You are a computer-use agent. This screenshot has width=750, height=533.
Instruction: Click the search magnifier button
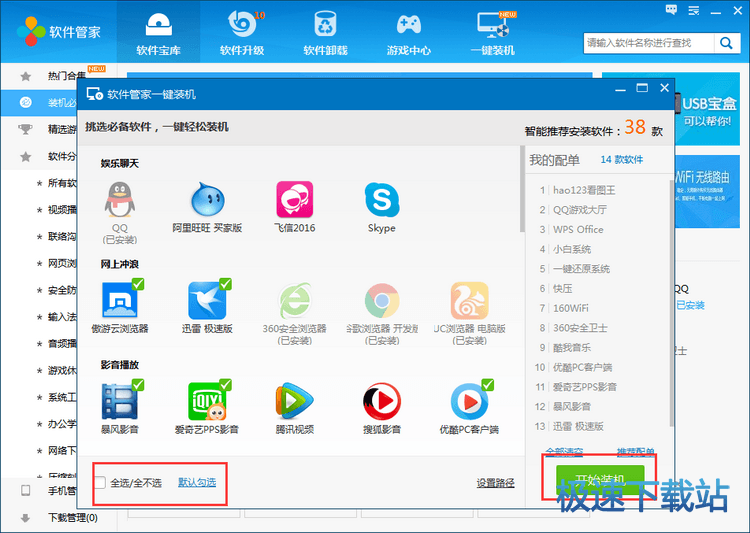727,43
